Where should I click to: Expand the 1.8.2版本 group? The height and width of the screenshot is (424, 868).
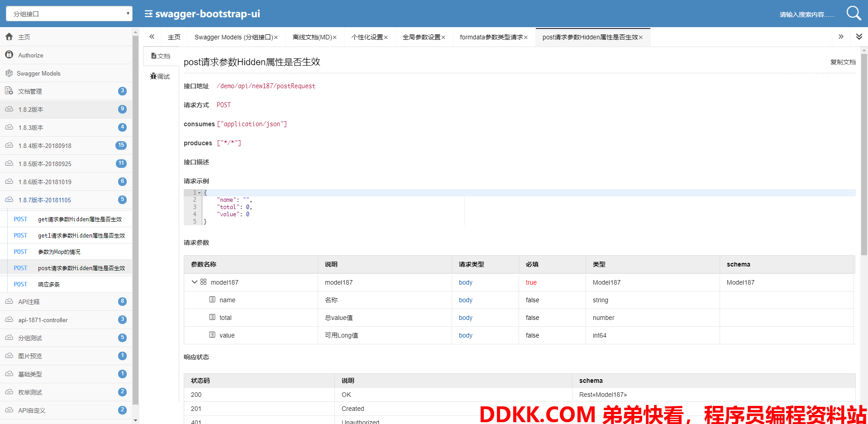pyautogui.click(x=66, y=109)
